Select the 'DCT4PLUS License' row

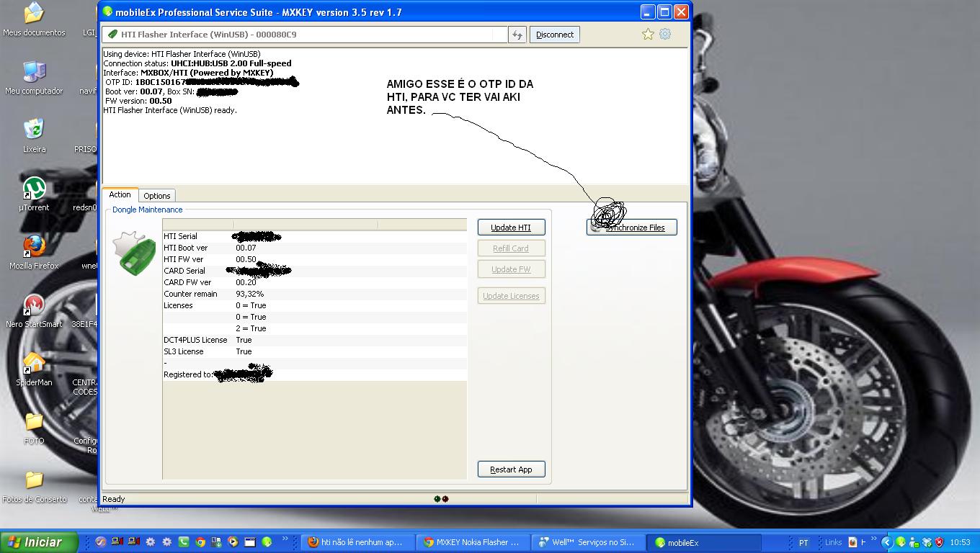314,340
